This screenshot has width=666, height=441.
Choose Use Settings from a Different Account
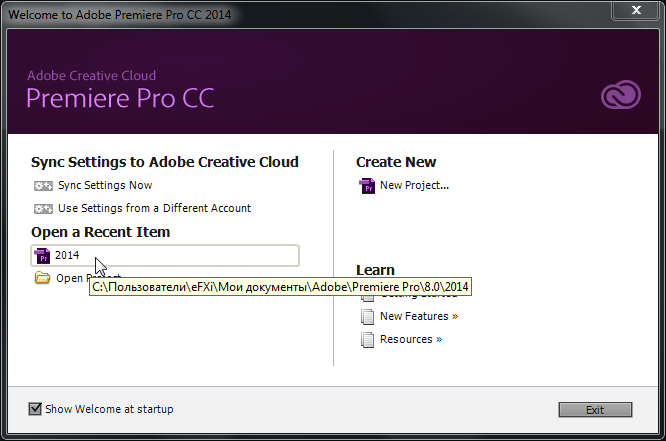click(154, 208)
